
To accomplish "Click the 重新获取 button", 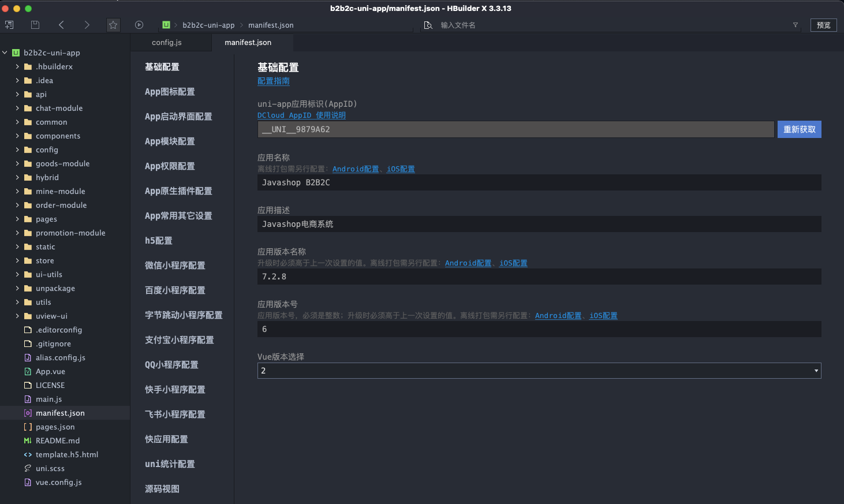I will (x=800, y=129).
